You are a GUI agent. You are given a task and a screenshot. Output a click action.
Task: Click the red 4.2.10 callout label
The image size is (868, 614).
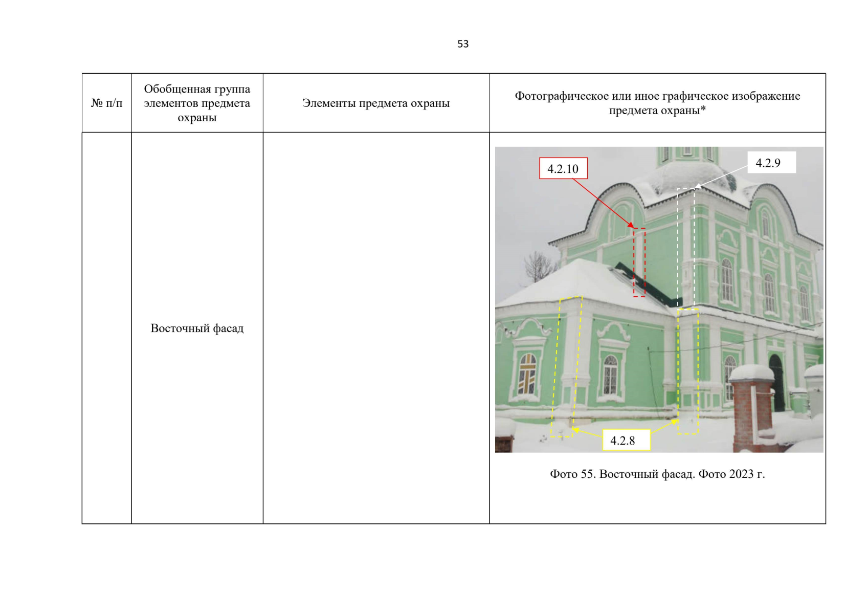tap(563, 169)
